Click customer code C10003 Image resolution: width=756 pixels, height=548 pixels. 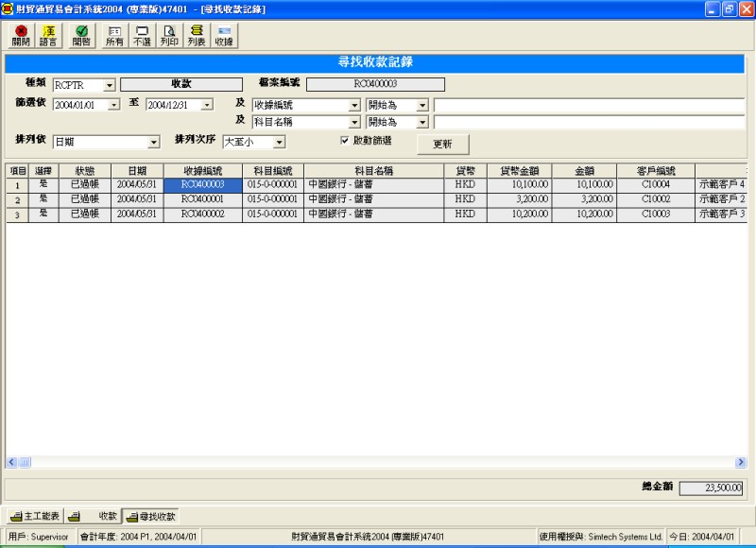pyautogui.click(x=656, y=214)
